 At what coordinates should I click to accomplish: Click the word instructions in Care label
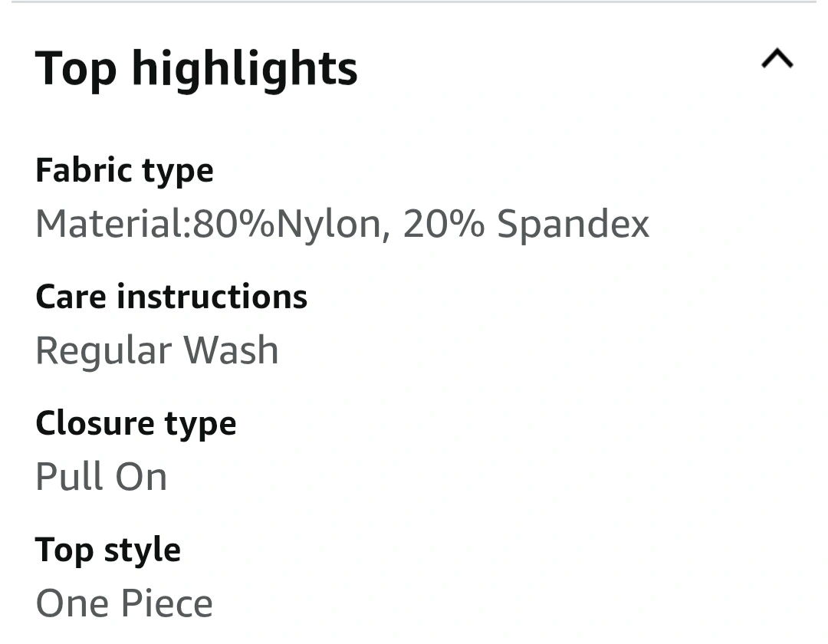point(212,297)
